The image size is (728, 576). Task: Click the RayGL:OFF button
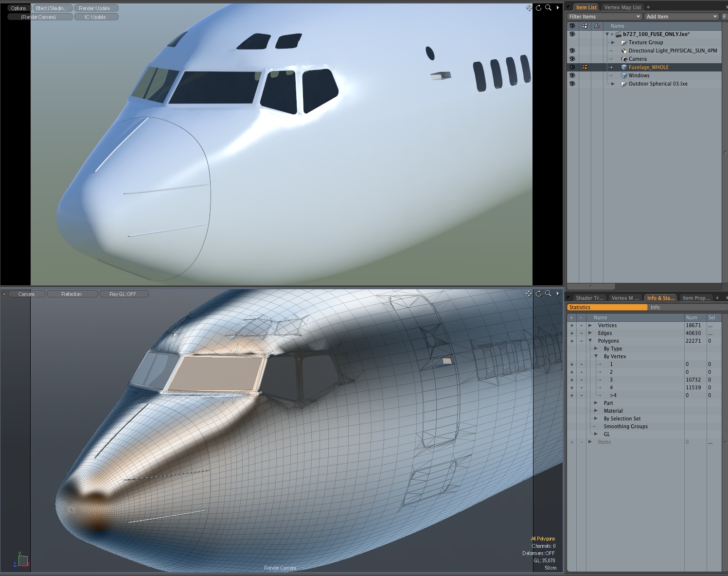[x=123, y=294]
